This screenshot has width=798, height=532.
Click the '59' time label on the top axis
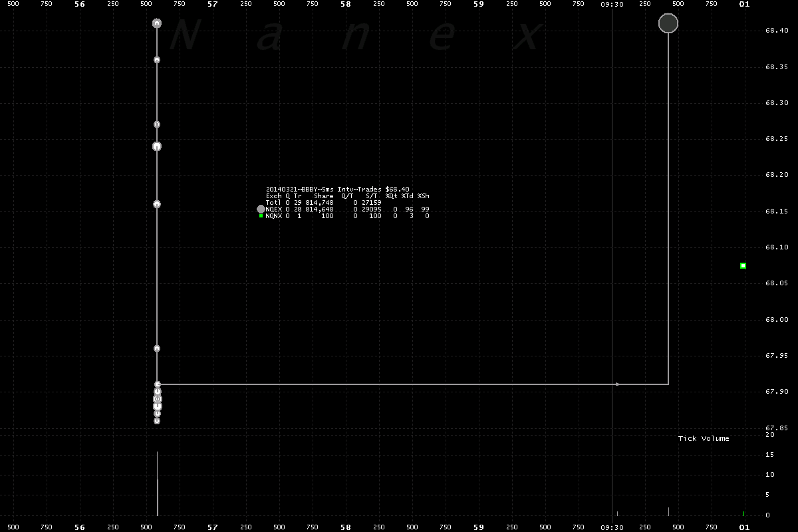coord(479,4)
